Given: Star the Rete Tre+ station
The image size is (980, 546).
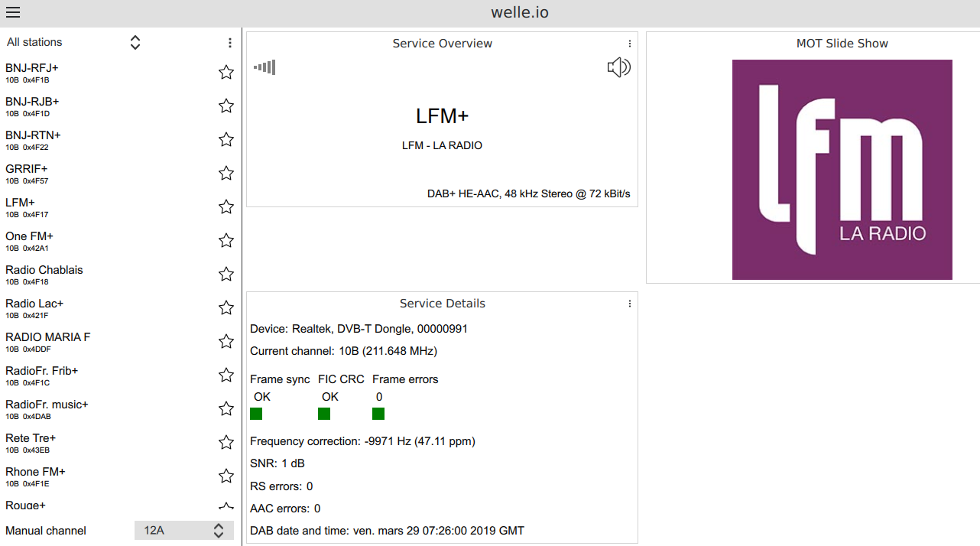Looking at the screenshot, I should pos(226,443).
